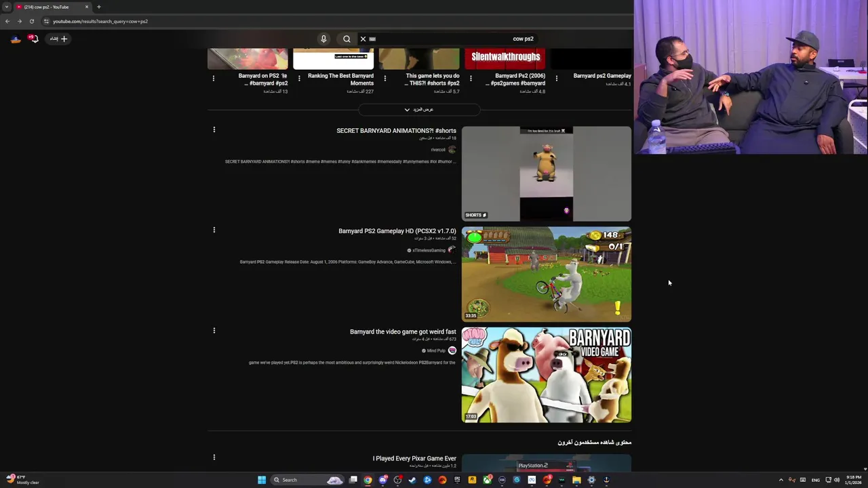The image size is (868, 488).
Task: Open the xTimelessGaming channel link
Action: (429, 250)
